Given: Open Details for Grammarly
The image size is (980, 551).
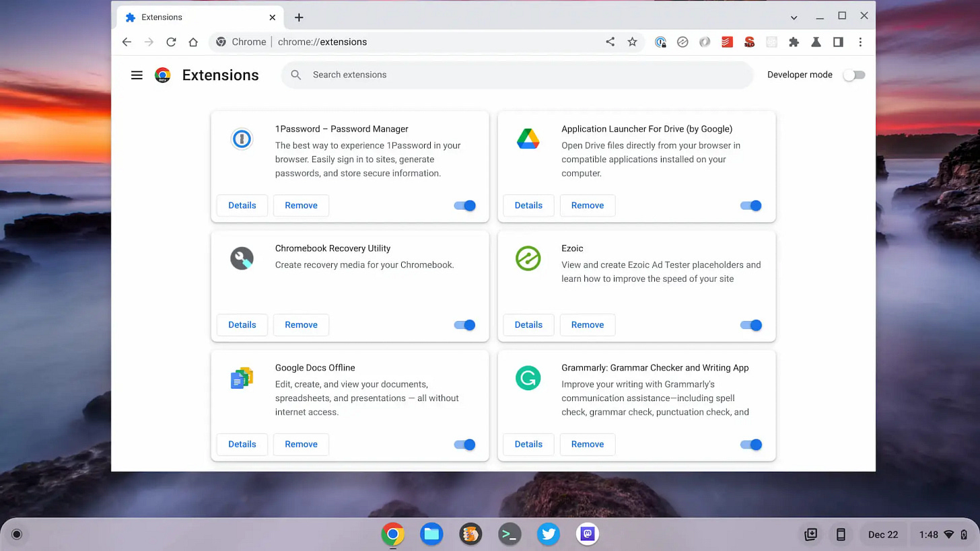Looking at the screenshot, I should [x=528, y=444].
